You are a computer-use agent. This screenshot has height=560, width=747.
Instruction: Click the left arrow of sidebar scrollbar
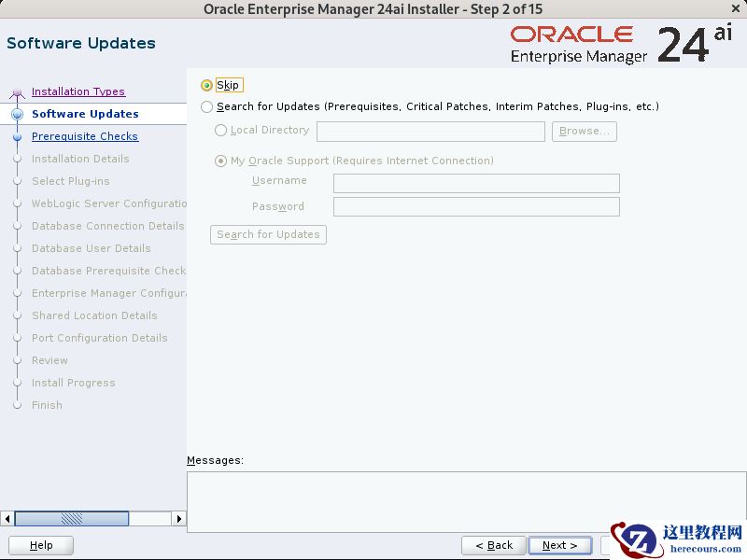(x=7, y=519)
